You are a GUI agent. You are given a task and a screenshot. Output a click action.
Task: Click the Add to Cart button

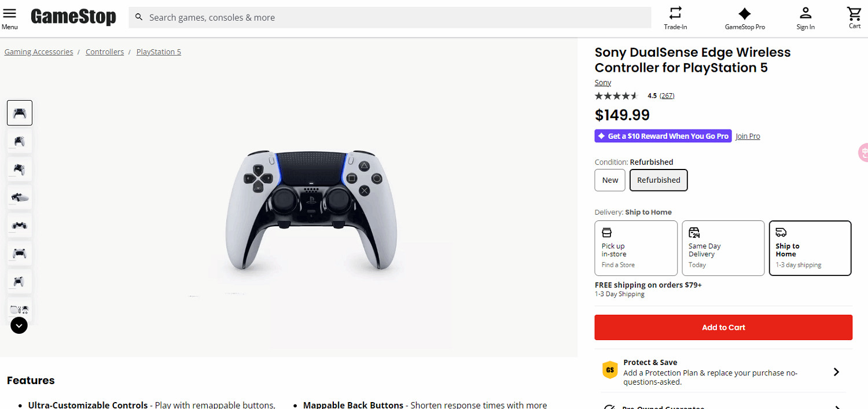[723, 327]
